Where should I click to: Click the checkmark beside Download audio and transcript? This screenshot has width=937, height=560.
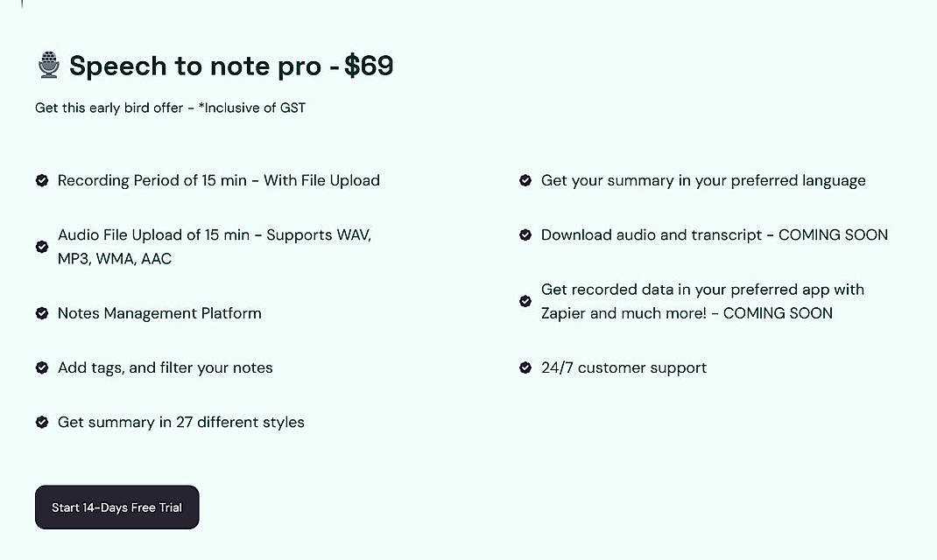coord(525,234)
